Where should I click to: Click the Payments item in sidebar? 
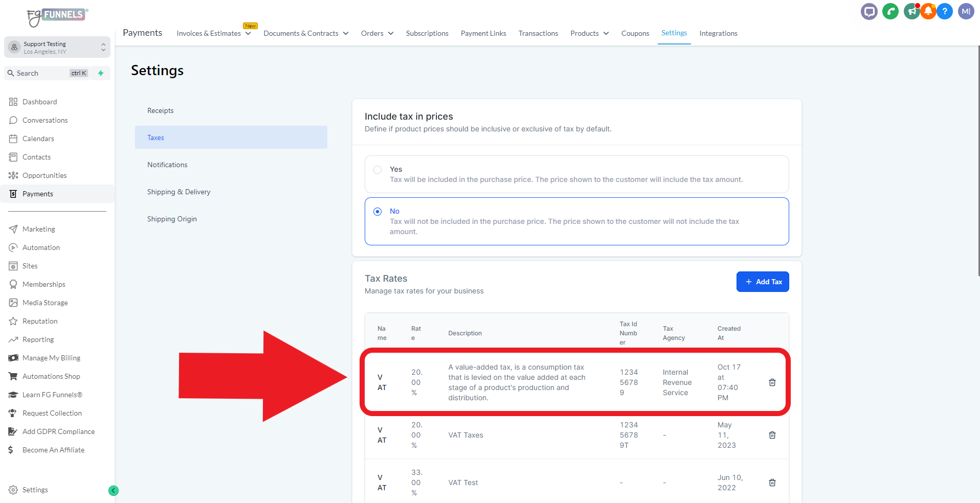point(57,194)
